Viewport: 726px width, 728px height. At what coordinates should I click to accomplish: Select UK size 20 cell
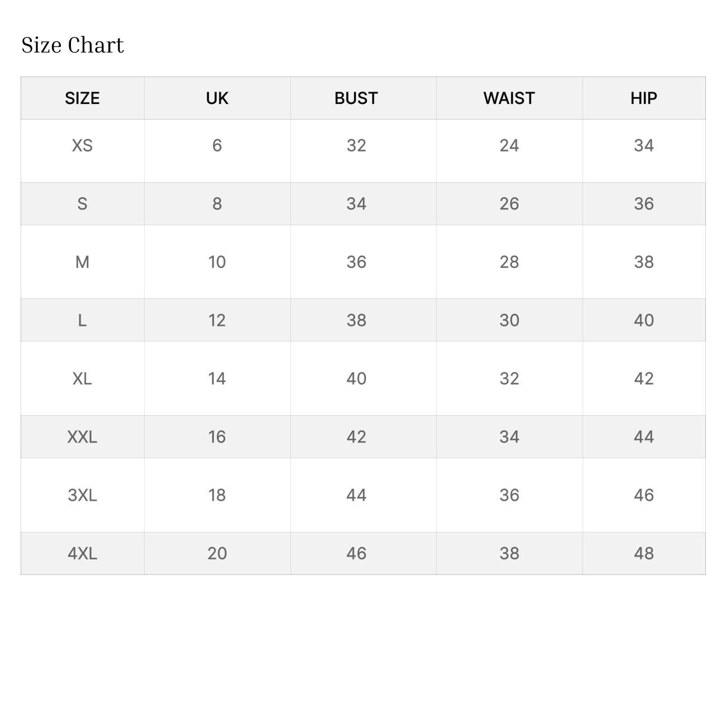point(217,554)
